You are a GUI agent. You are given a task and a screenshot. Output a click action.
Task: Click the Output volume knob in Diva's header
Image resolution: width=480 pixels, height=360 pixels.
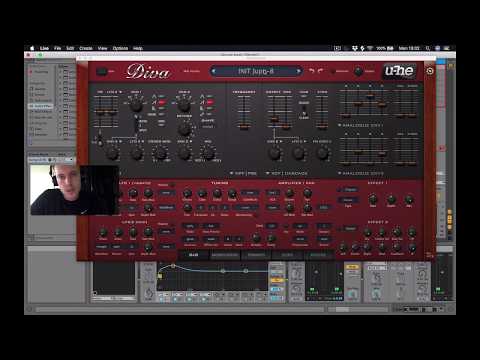(358, 71)
